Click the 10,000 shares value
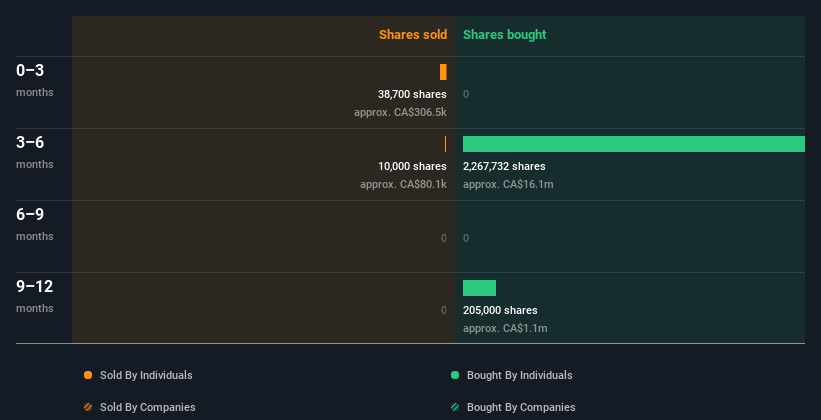Viewport: 821px width, 420px height. point(412,166)
